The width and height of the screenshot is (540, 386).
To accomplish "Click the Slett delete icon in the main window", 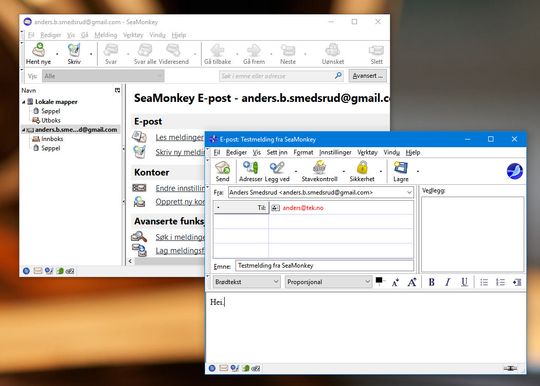I will click(376, 54).
